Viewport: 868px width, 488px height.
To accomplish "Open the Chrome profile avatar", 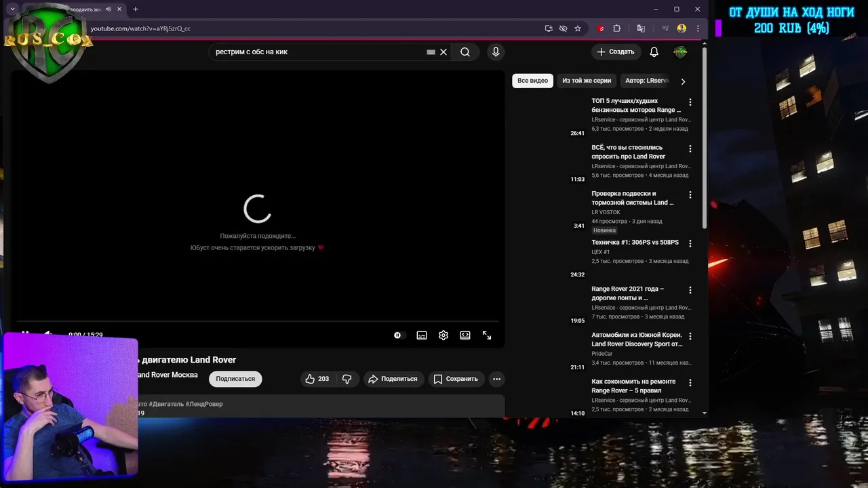I will (682, 28).
